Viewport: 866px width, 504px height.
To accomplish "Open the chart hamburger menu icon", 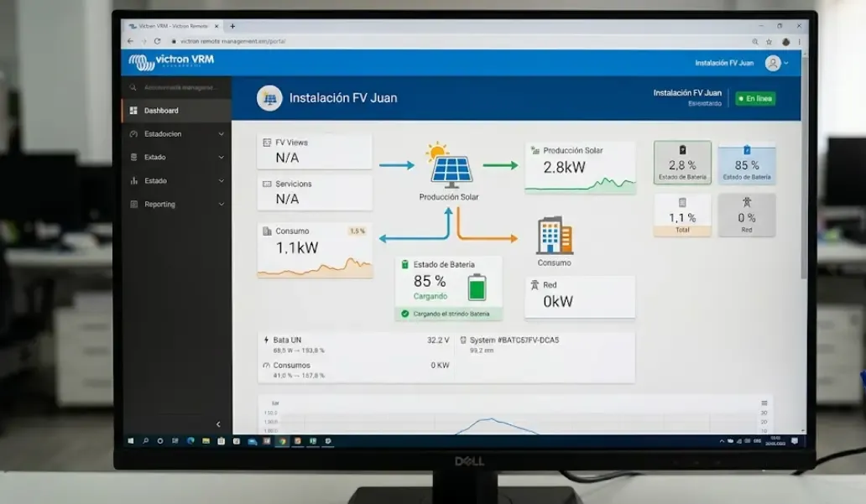I will (764, 403).
